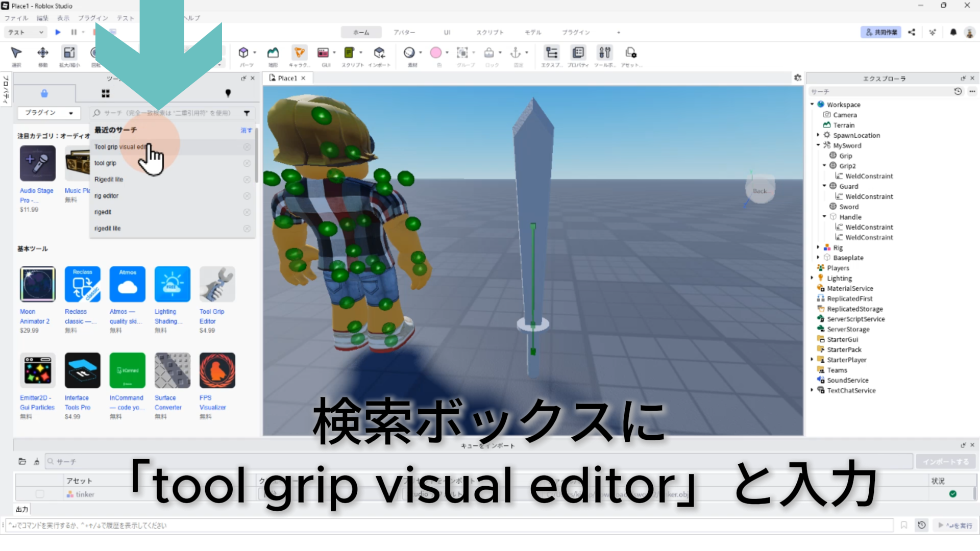Open the pink color (色) swatch
980x551 pixels.
[x=435, y=53]
